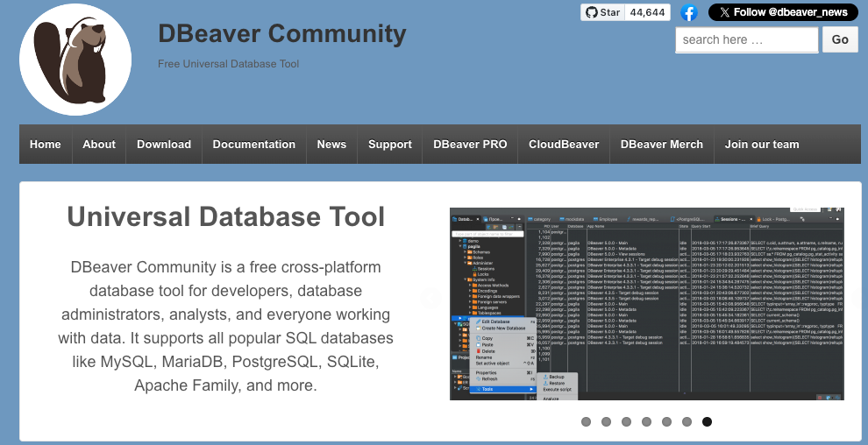Open the 44,644 stargazers count link
The height and width of the screenshot is (445, 868).
[648, 12]
